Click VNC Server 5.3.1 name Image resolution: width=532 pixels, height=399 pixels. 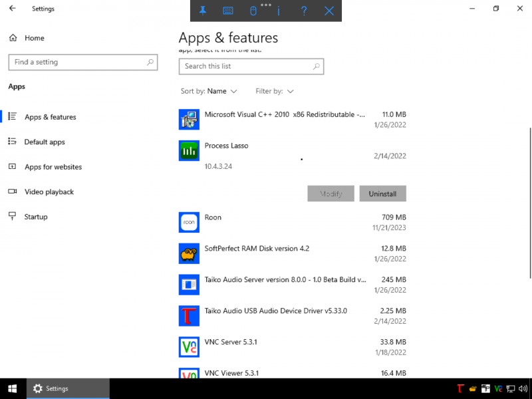point(231,342)
